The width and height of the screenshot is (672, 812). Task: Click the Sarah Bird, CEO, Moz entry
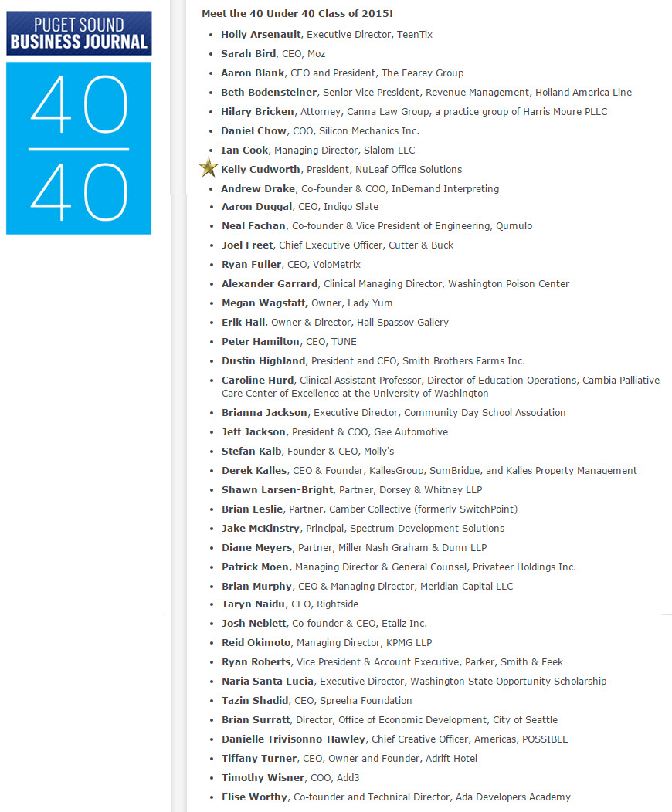tap(273, 54)
